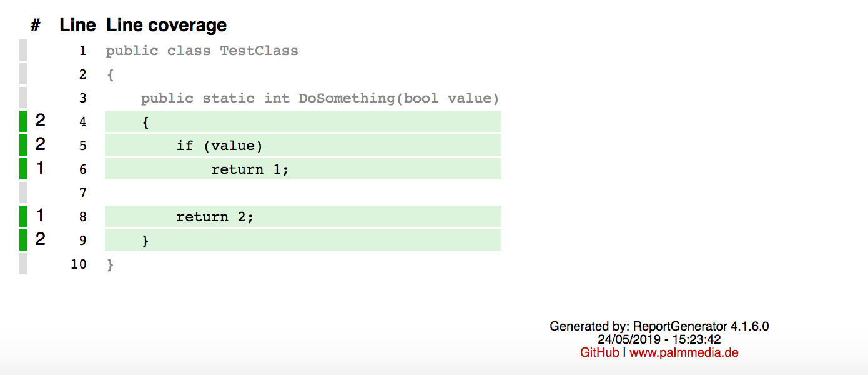Click line number 7
Screen dimensions: 868x375
click(x=83, y=193)
